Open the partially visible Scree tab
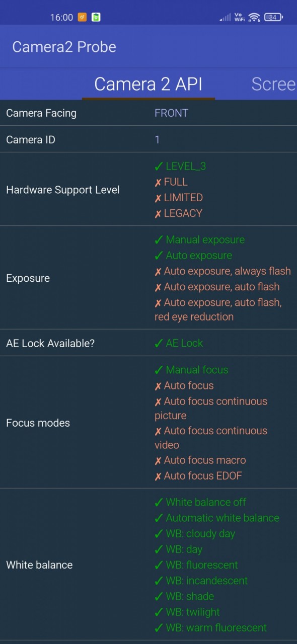The height and width of the screenshot is (644, 297). (x=274, y=84)
